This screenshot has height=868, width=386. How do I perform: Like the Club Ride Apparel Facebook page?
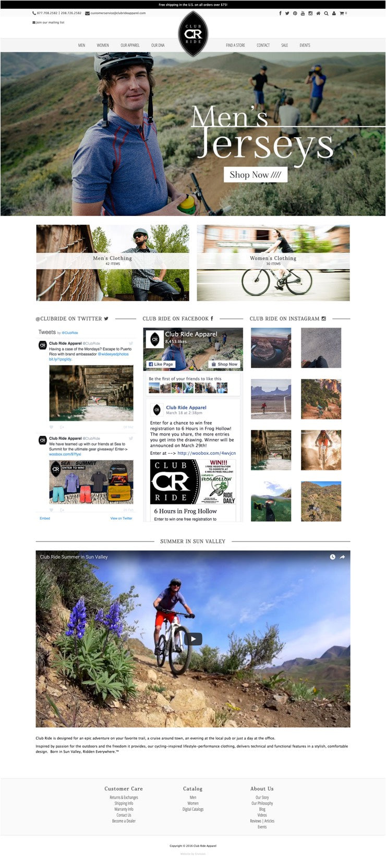click(x=161, y=364)
